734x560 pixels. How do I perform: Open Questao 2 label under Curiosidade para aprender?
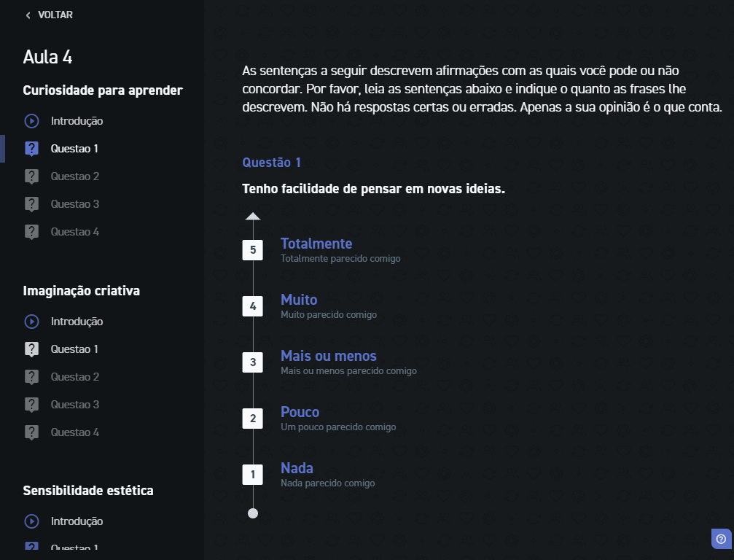(75, 176)
